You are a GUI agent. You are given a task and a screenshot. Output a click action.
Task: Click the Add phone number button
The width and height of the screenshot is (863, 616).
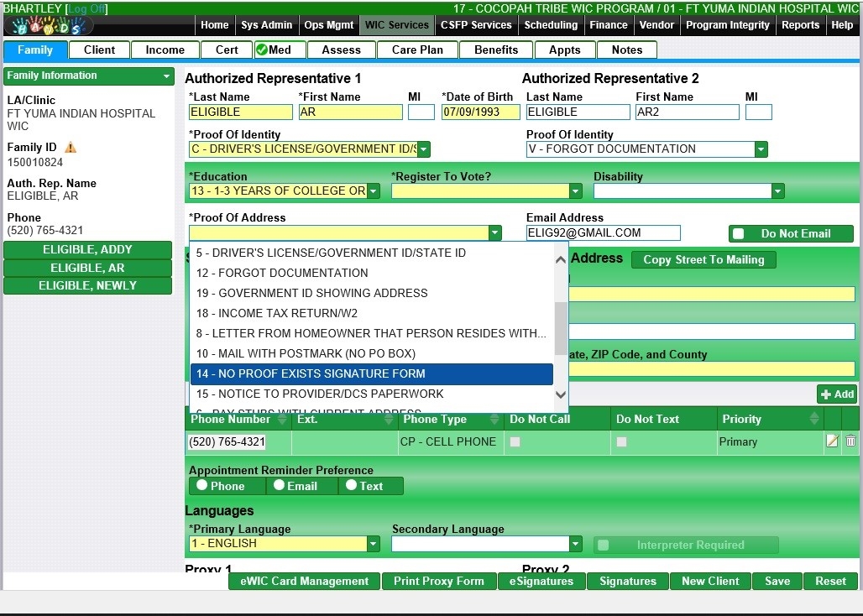[836, 394]
